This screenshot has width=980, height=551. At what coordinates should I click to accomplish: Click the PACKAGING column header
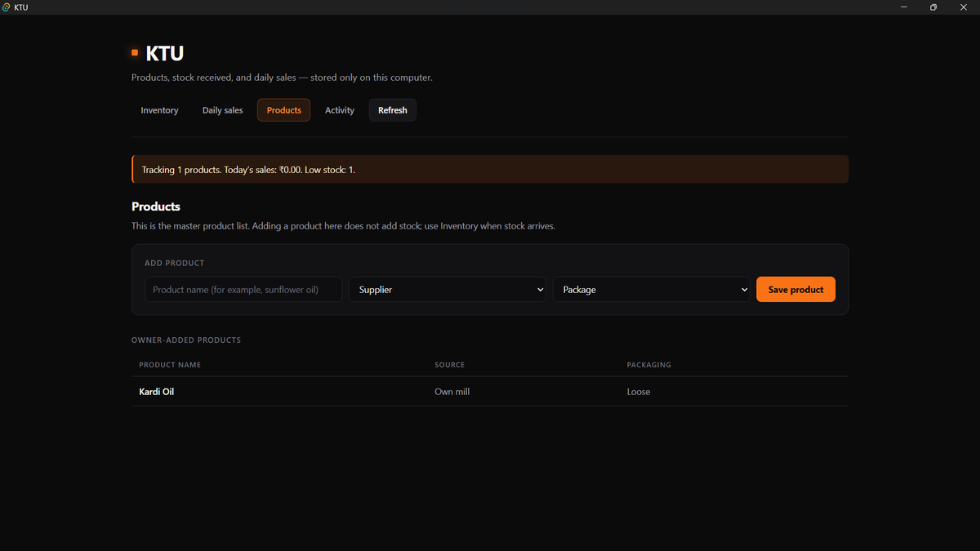[649, 365]
